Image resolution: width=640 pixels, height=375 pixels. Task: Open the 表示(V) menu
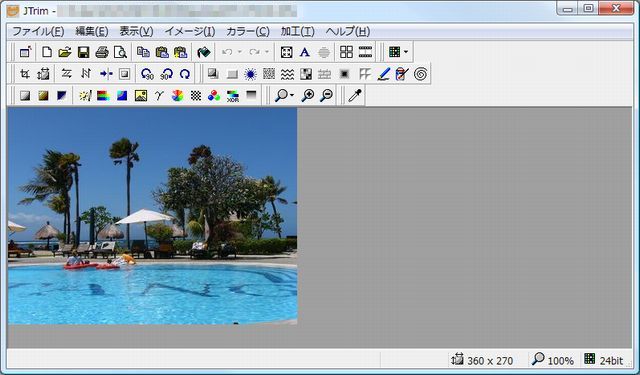136,31
